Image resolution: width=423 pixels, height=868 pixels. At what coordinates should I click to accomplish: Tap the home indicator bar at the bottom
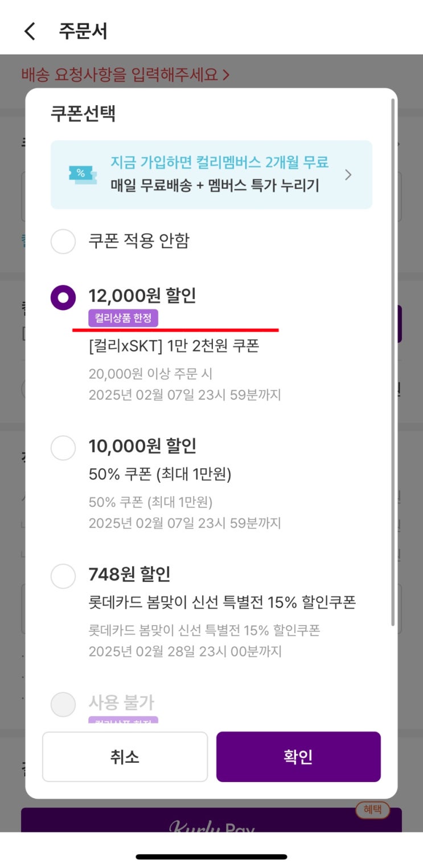(211, 857)
